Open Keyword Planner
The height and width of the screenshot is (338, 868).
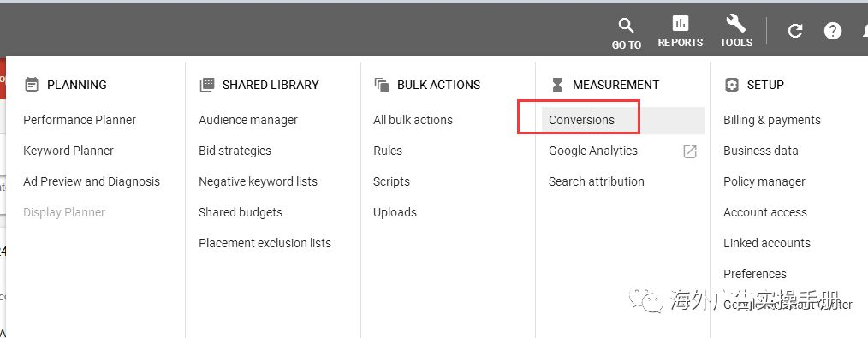(x=68, y=151)
